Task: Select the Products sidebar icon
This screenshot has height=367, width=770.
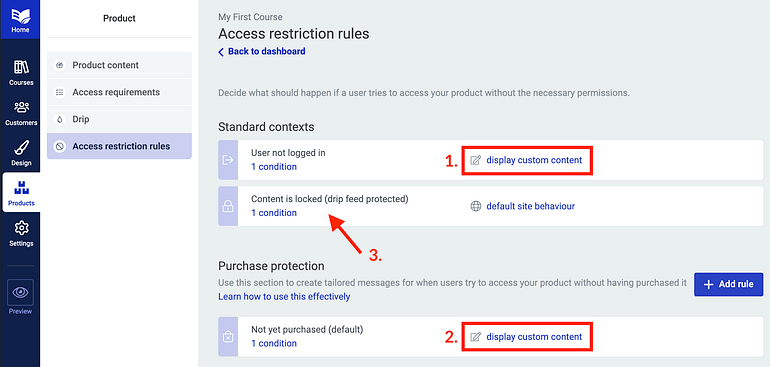Action: pos(21,188)
